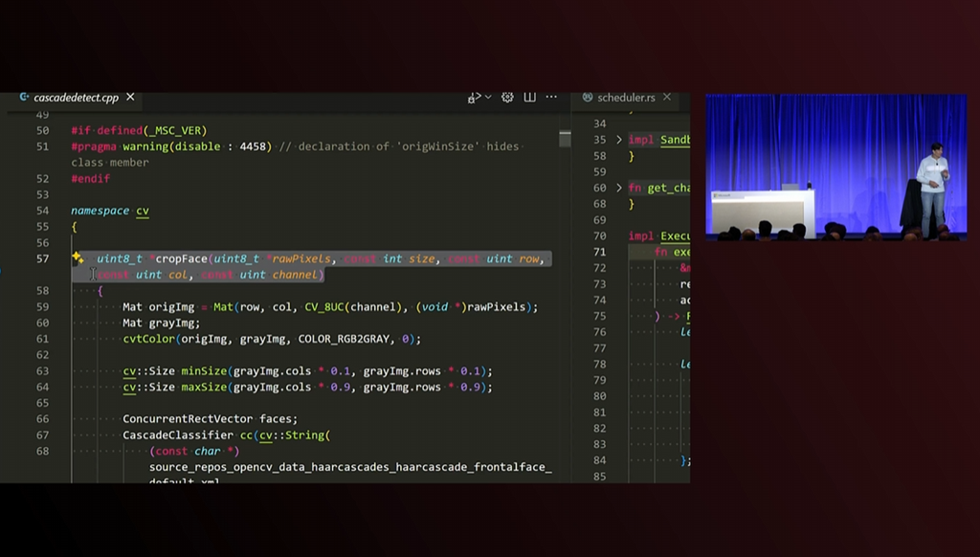
Task: Click line number 61 in the gutter
Action: point(42,339)
